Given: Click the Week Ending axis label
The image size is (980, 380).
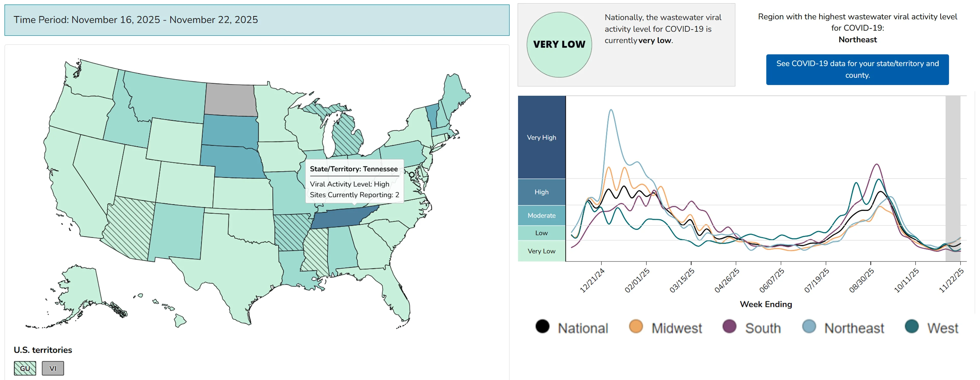Looking at the screenshot, I should (765, 305).
